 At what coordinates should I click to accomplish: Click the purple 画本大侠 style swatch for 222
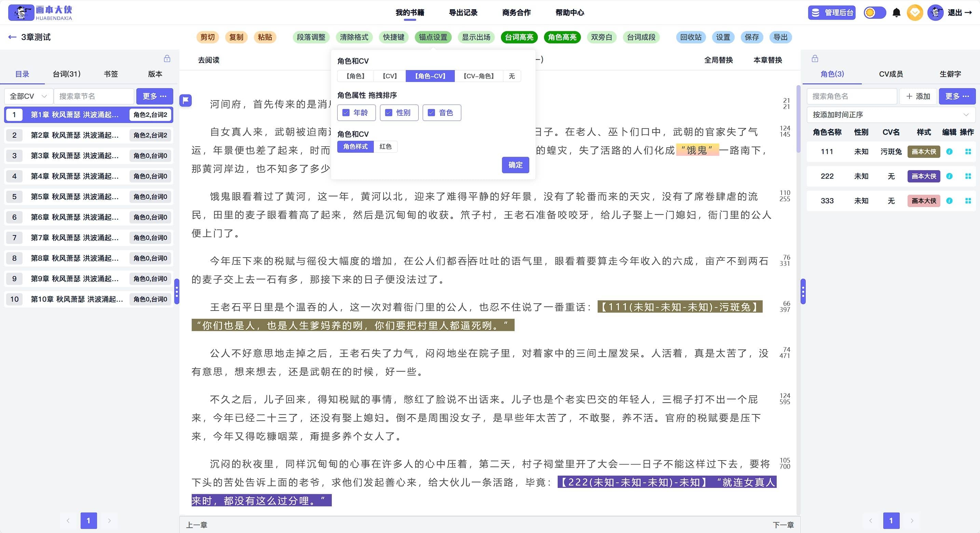coord(923,176)
